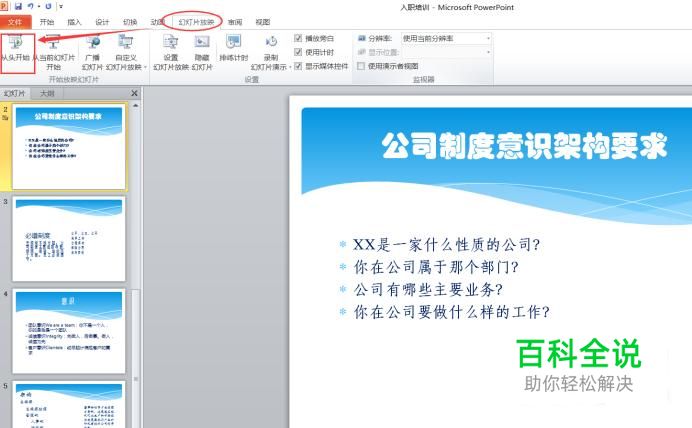Open the undo history dropdown arrow
This screenshot has height=428, width=692.
pos(39,6)
